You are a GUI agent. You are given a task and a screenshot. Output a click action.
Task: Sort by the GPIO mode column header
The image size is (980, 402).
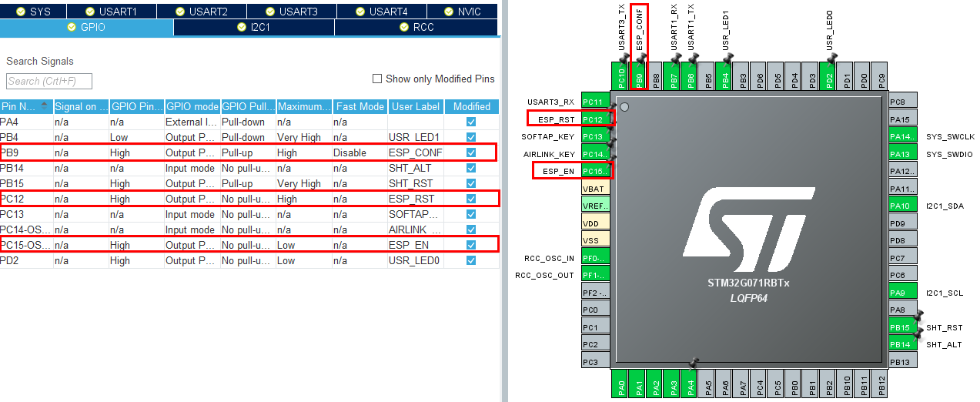click(192, 106)
